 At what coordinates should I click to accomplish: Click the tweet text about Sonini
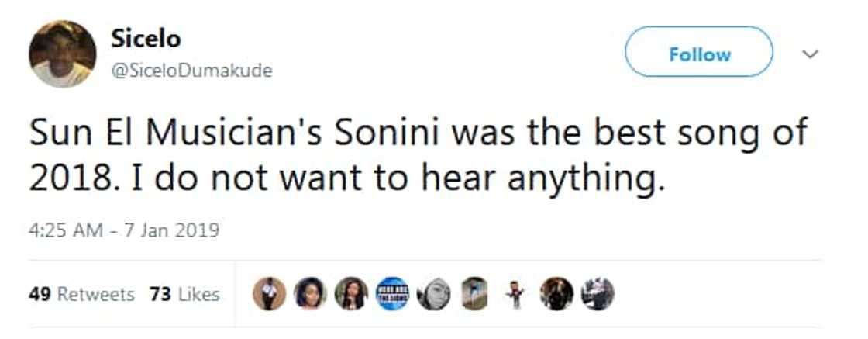point(418,155)
